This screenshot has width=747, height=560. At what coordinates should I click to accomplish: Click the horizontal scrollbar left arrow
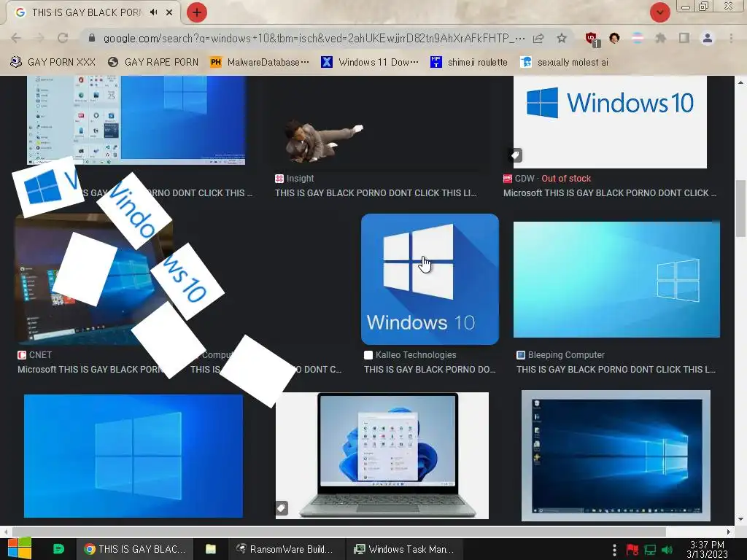[x=5, y=532]
